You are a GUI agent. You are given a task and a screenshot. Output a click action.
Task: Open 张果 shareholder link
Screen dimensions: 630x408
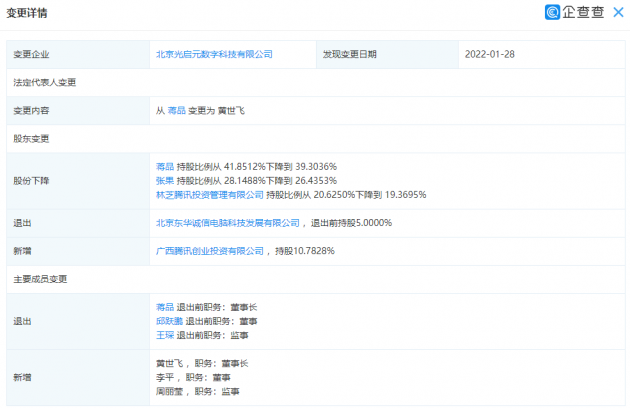165,180
